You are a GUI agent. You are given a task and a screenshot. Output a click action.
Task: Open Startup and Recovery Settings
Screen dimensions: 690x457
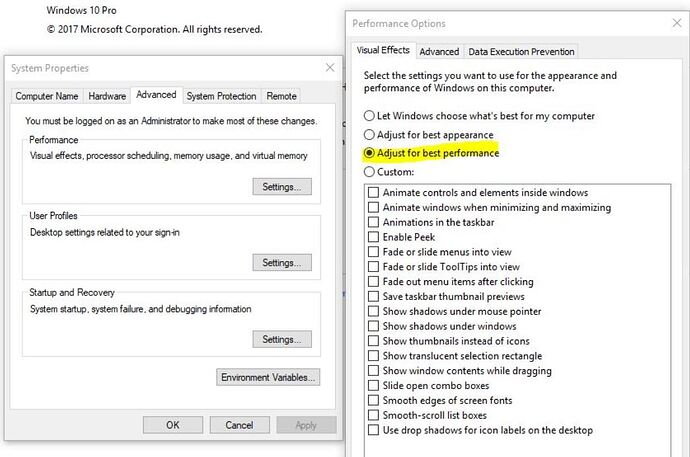click(x=281, y=340)
